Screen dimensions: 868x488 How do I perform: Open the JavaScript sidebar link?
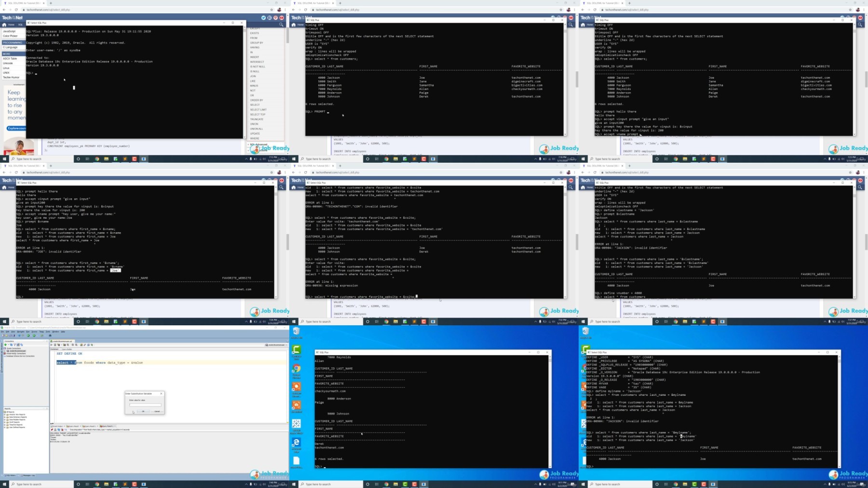click(9, 31)
